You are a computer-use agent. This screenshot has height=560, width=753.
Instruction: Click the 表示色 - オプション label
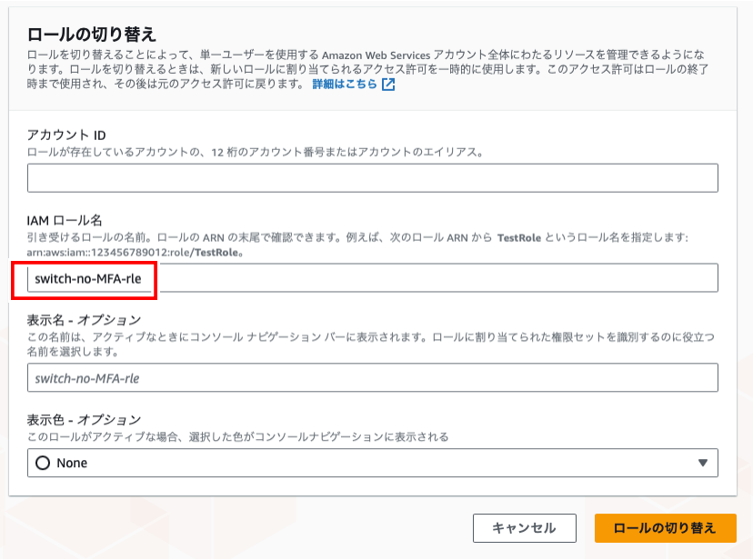(84, 419)
